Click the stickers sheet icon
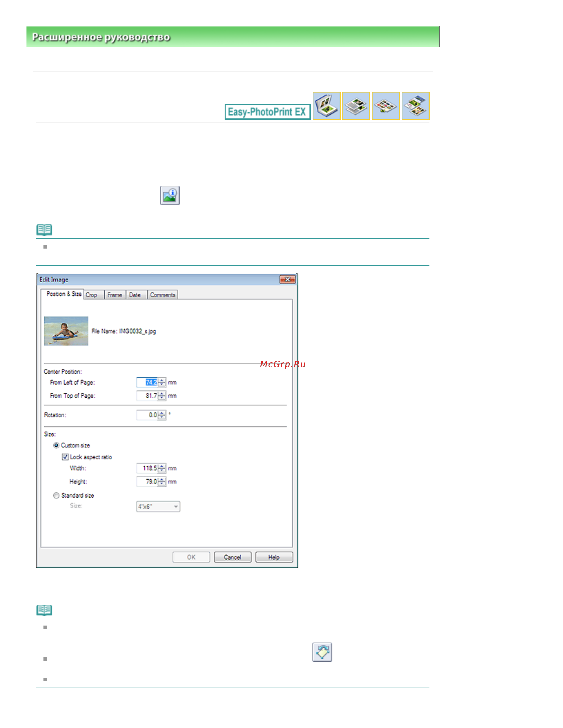This screenshot has width=563, height=728. (386, 106)
